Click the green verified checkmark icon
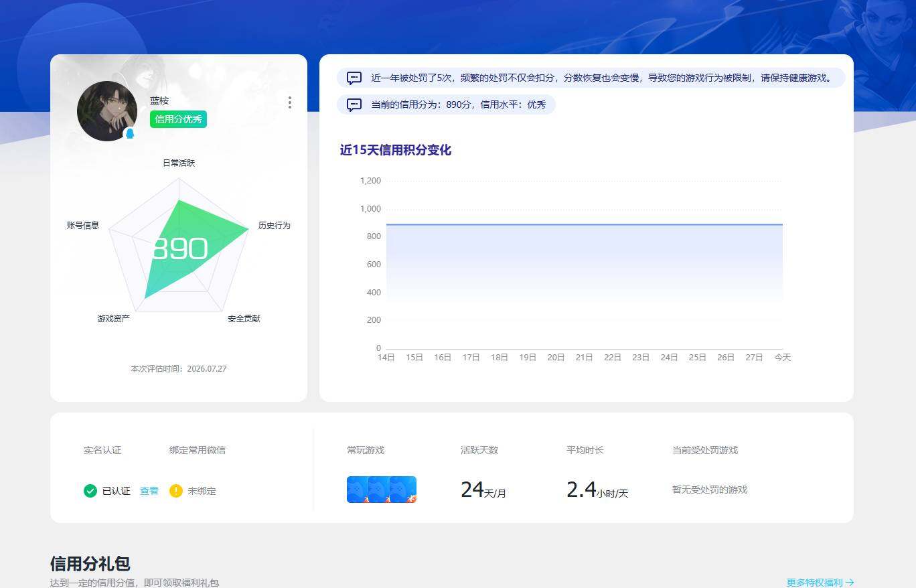The height and width of the screenshot is (588, 916). (x=90, y=491)
